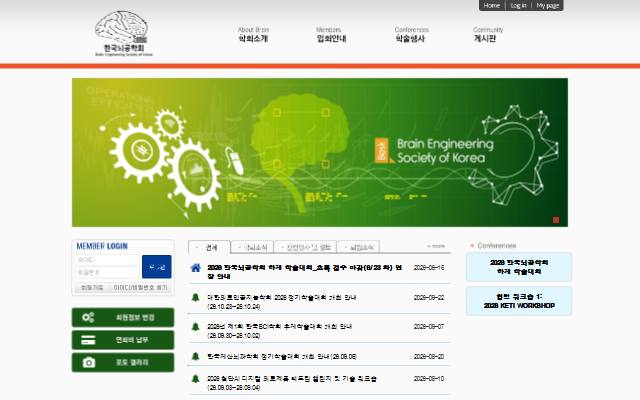
Task: Open 포토 갤러리 photo gallery button
Action: 123,362
